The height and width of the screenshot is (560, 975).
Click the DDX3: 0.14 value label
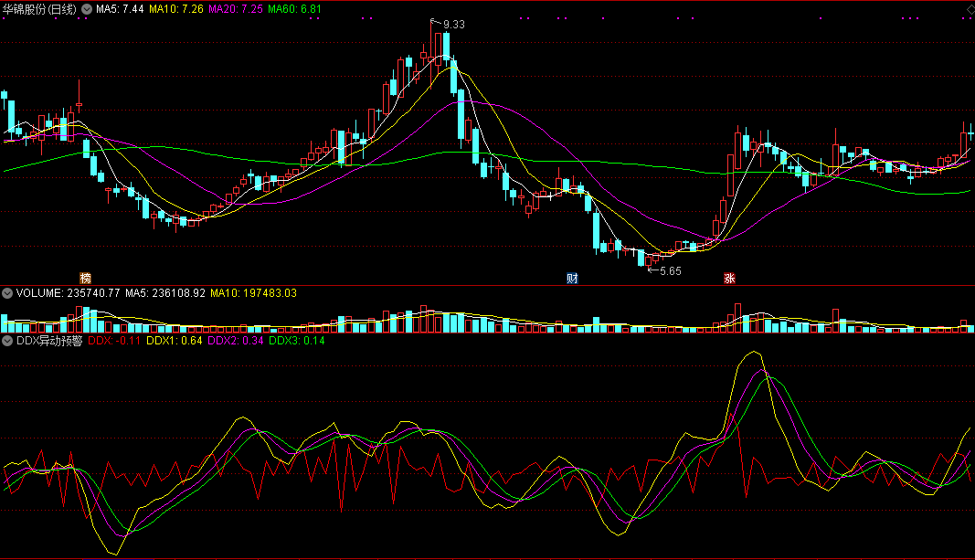pos(297,341)
